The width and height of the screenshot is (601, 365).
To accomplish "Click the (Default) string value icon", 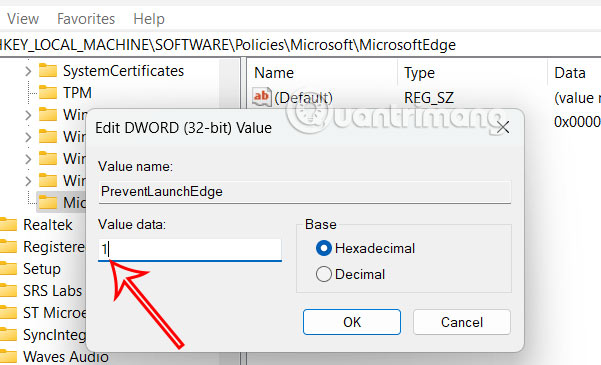I will tap(261, 96).
